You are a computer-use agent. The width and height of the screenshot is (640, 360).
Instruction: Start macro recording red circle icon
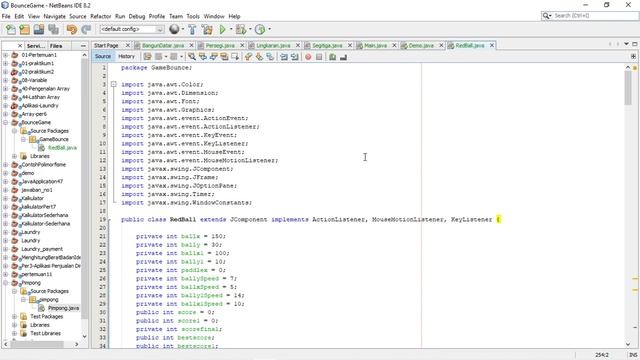click(308, 57)
